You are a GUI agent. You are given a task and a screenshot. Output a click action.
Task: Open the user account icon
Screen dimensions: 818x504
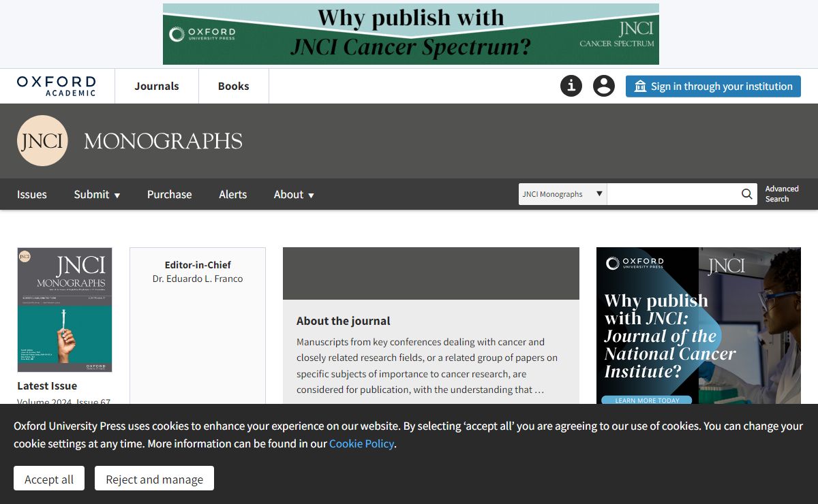coord(604,86)
